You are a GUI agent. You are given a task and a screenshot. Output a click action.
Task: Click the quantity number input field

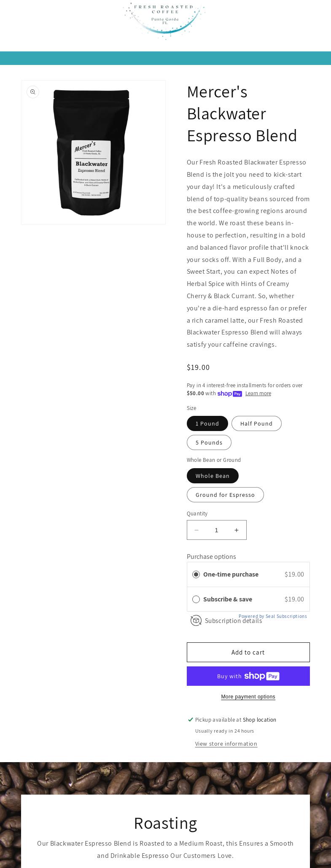point(217,530)
